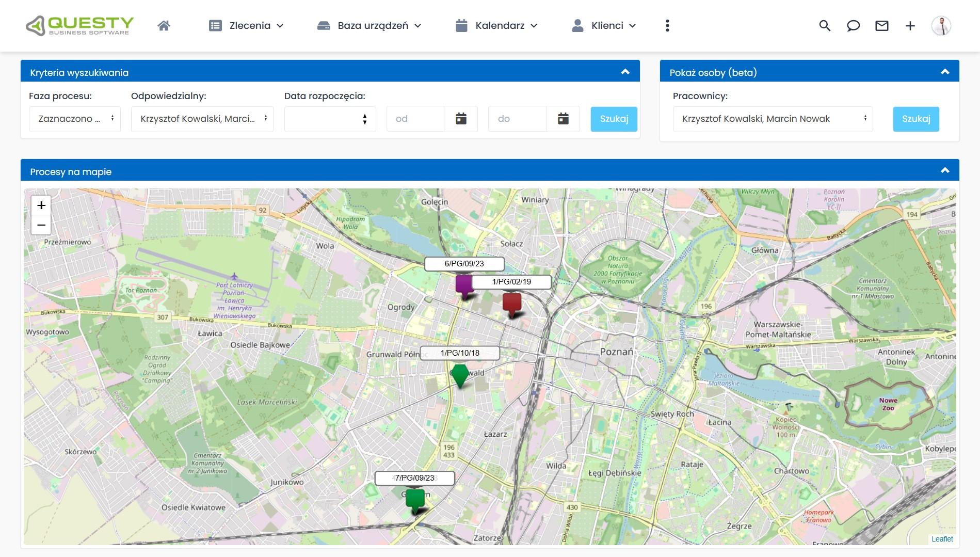Screen dimensions: 980x557
Task: Open the user avatar profile
Action: [x=941, y=25]
